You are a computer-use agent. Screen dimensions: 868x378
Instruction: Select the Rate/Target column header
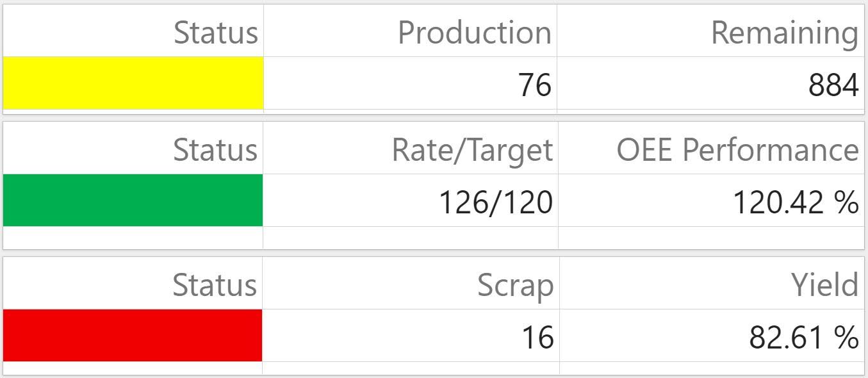click(472, 150)
